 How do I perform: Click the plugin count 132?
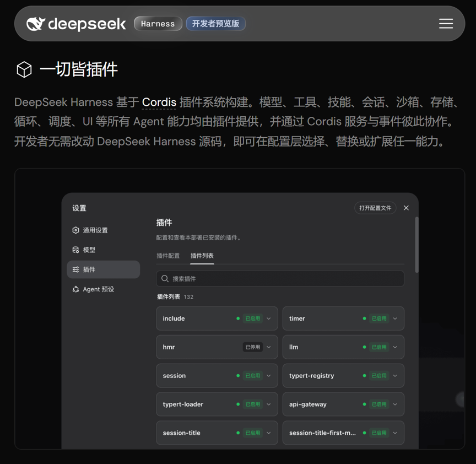pos(188,297)
